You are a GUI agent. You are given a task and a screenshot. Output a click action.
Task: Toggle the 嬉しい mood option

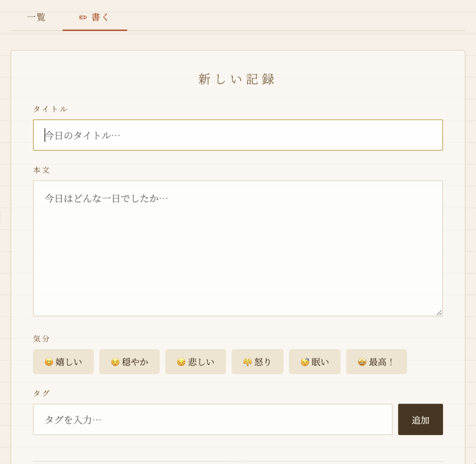coord(63,362)
